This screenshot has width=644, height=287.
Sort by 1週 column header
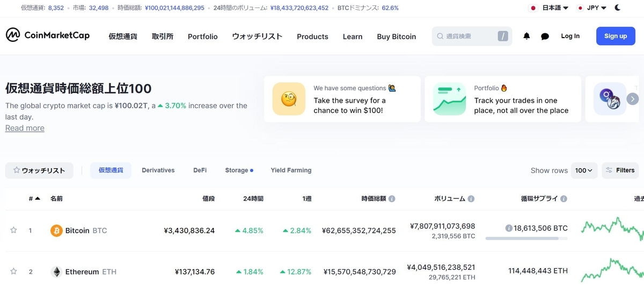(x=306, y=199)
